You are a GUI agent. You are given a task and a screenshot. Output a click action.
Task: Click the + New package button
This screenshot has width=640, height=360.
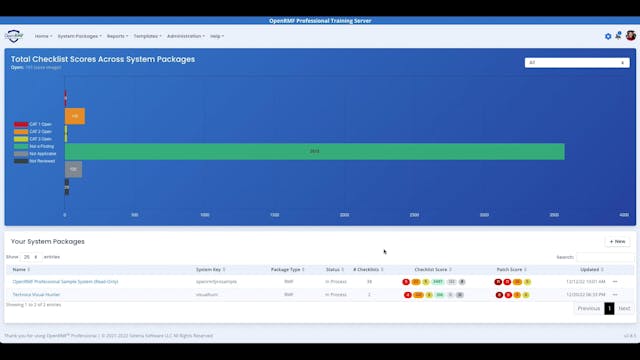coord(617,242)
